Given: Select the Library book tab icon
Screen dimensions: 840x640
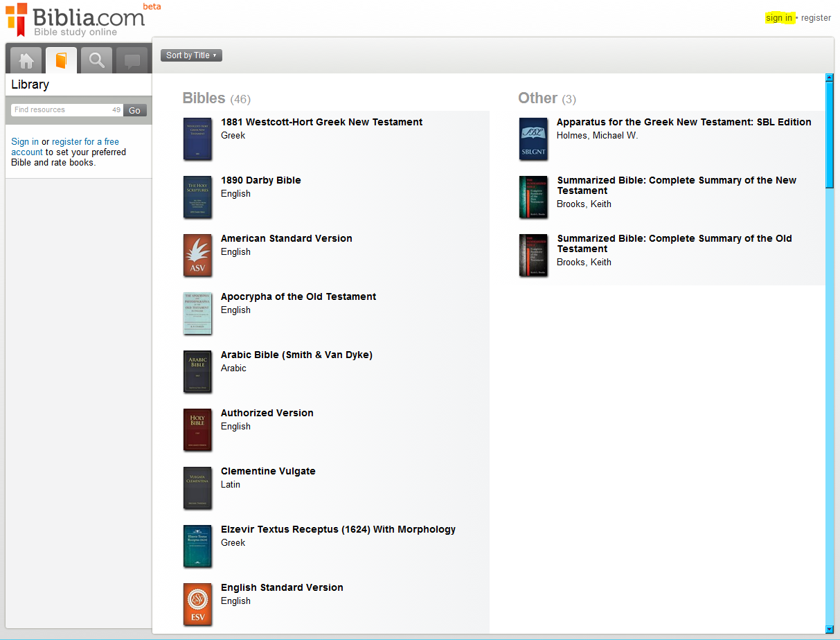Looking at the screenshot, I should [x=62, y=60].
